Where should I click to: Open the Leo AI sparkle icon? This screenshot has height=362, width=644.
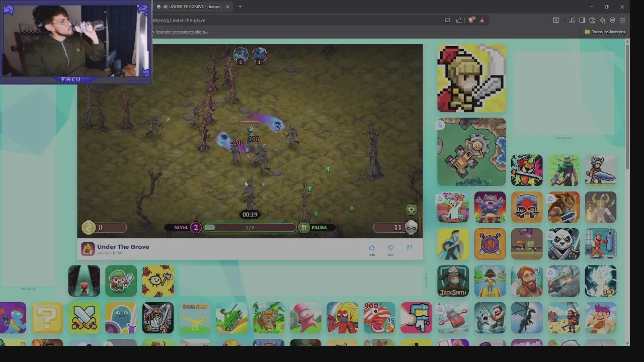[602, 20]
